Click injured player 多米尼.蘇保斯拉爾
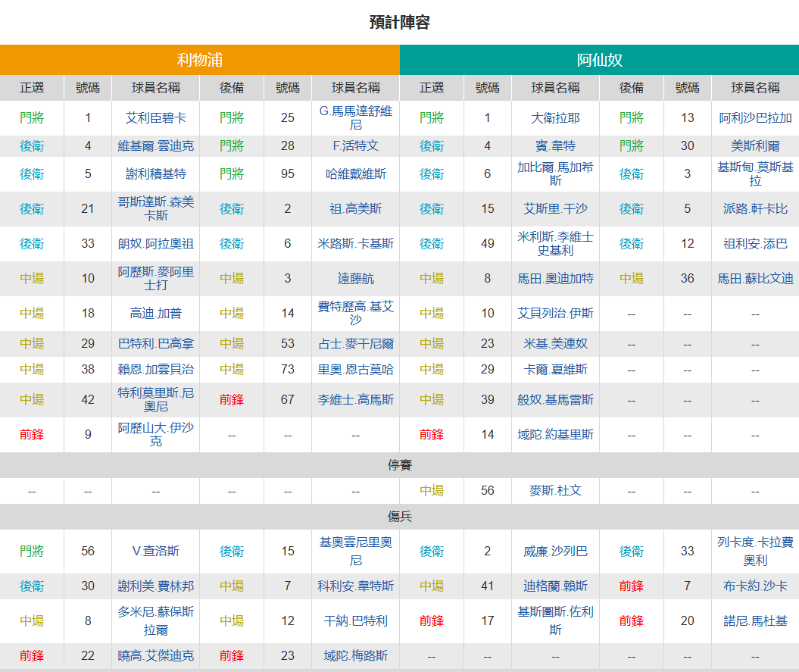This screenshot has height=672, width=799. pos(155,621)
